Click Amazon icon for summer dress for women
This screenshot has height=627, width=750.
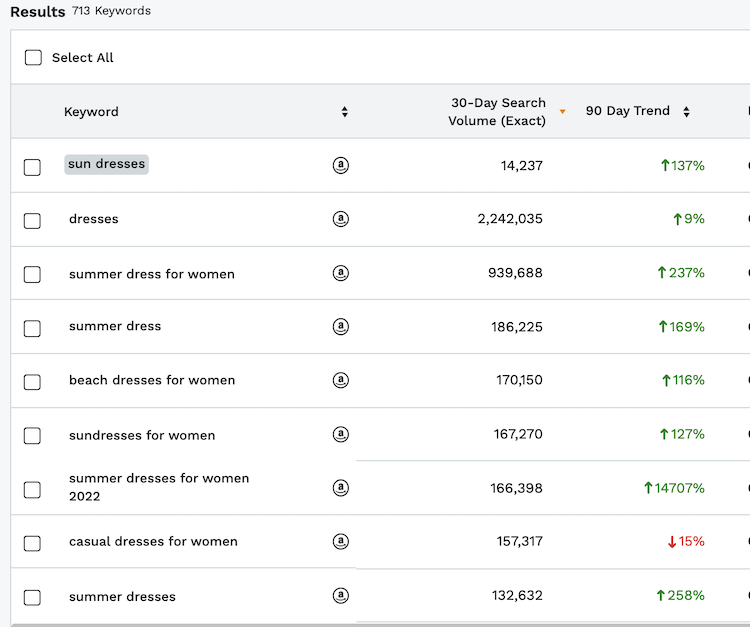[341, 273]
